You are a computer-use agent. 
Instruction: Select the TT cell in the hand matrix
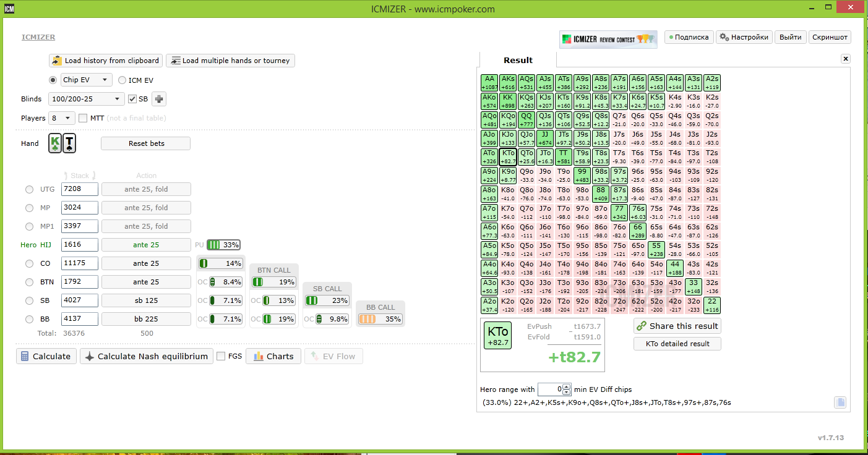(x=564, y=157)
